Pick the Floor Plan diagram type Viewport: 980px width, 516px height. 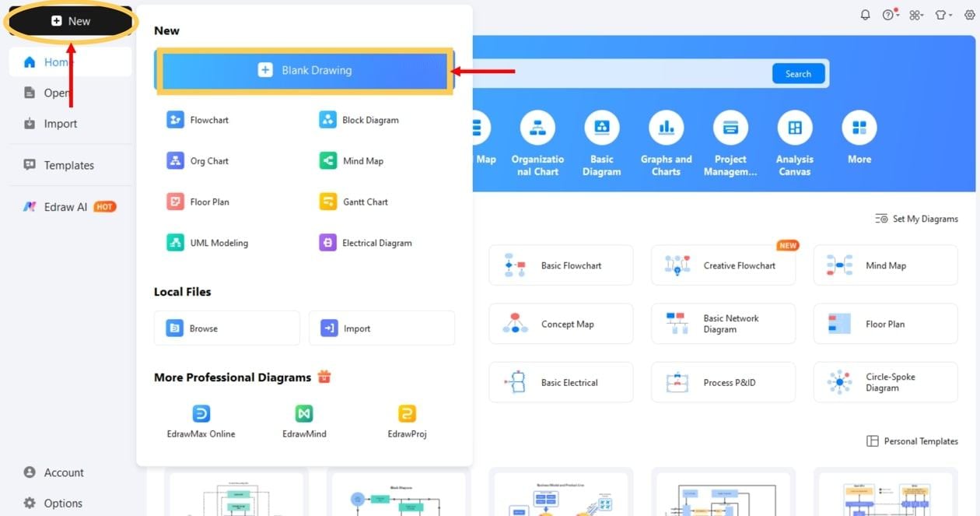[x=208, y=202]
